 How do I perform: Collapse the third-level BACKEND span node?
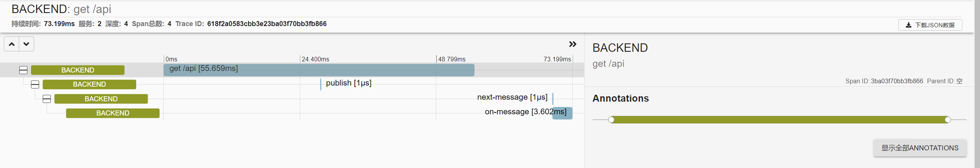point(47,99)
